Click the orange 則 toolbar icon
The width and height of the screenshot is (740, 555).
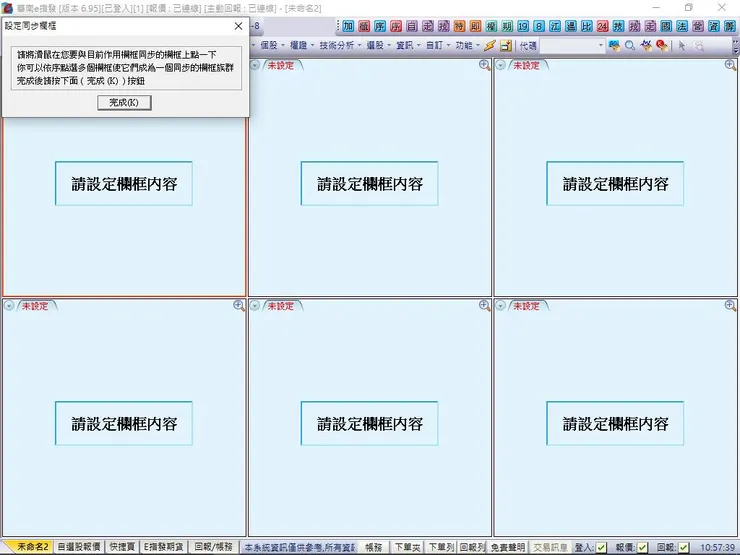tap(475, 26)
